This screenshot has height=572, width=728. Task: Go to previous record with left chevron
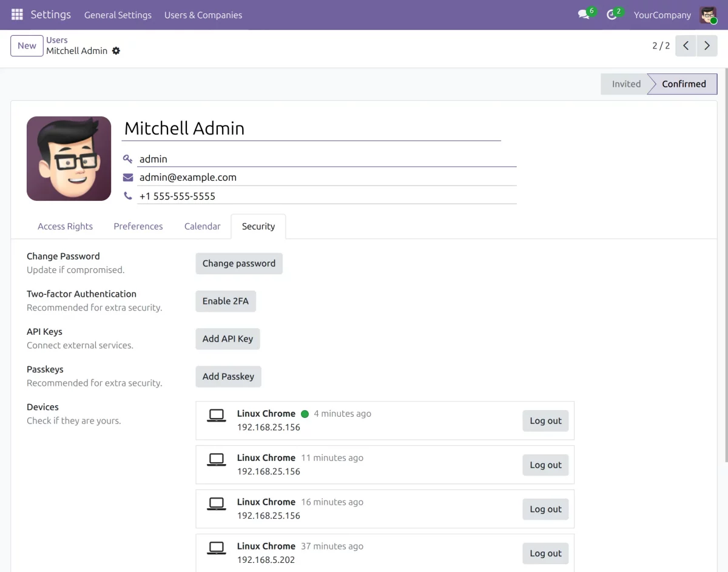coord(686,45)
